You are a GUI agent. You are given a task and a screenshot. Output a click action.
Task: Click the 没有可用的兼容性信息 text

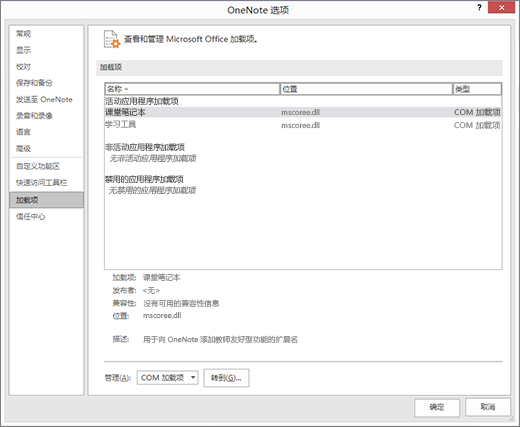[x=181, y=303]
